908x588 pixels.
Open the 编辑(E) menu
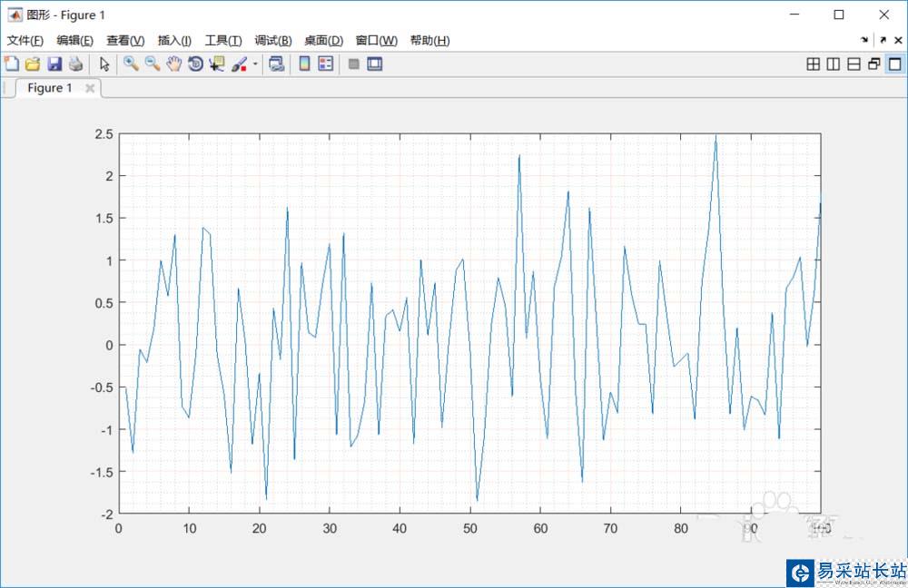(x=74, y=40)
